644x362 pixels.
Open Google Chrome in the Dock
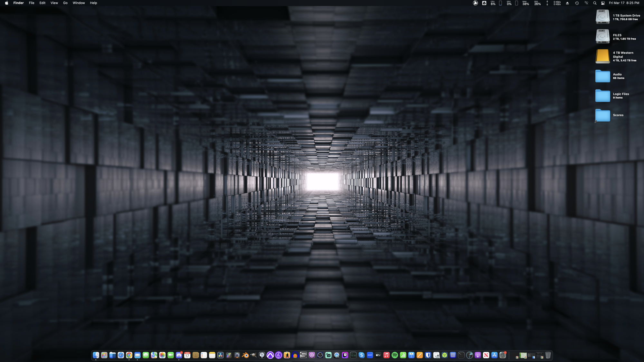click(x=129, y=355)
